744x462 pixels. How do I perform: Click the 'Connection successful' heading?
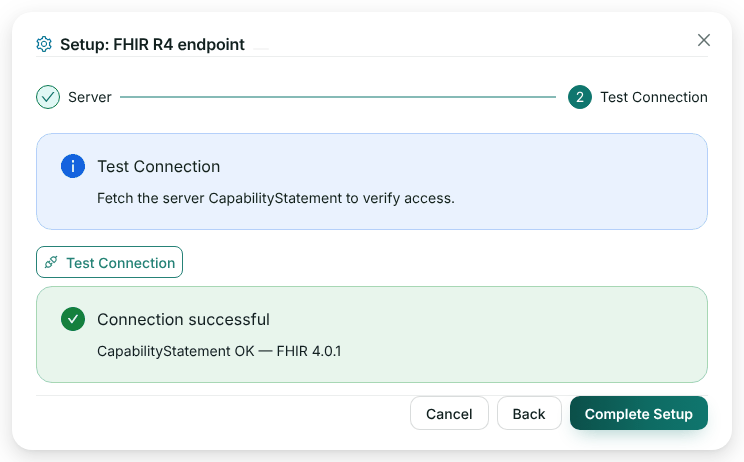[x=183, y=319]
